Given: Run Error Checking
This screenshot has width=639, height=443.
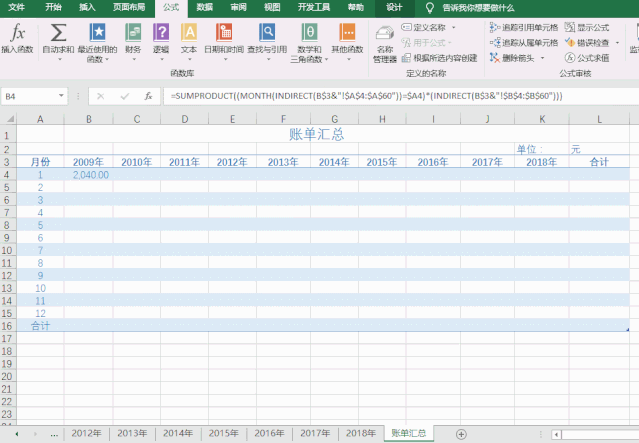Looking at the screenshot, I should point(587,42).
